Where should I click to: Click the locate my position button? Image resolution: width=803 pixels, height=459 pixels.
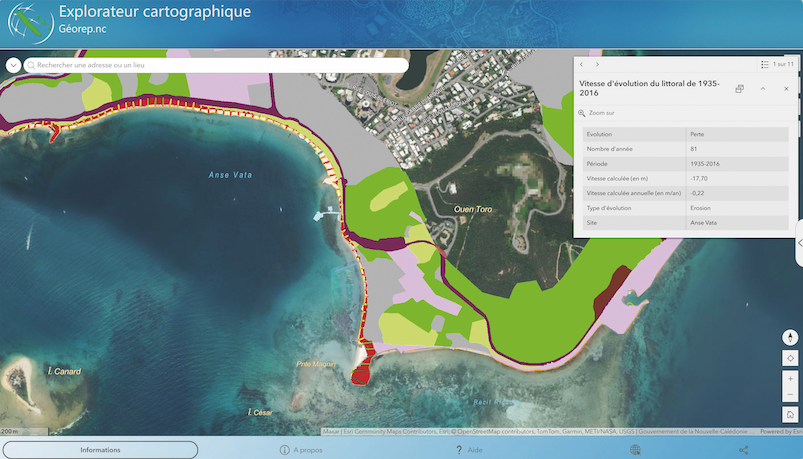(790, 358)
